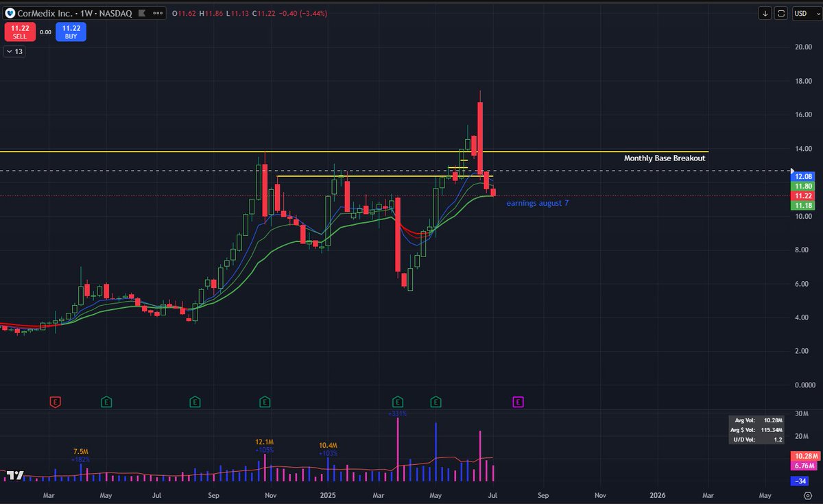Image resolution: width=823 pixels, height=504 pixels.
Task: Click the 20.00 price axis label
Action: [804, 47]
